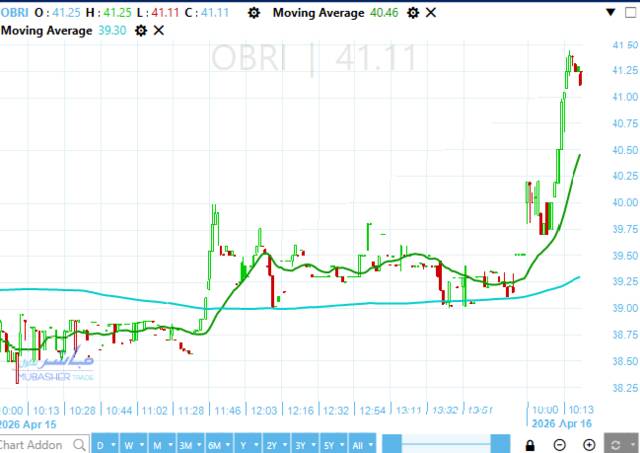Select the M period dropdown
The width and height of the screenshot is (640, 453).
162,444
